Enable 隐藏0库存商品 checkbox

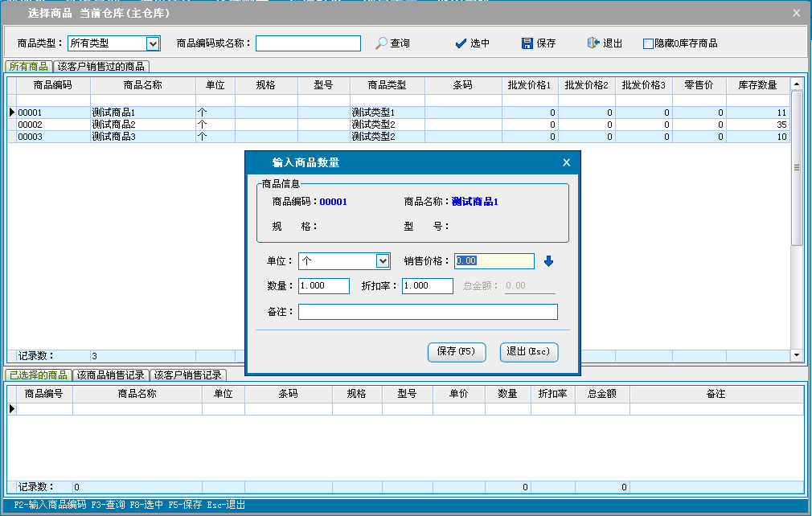648,44
